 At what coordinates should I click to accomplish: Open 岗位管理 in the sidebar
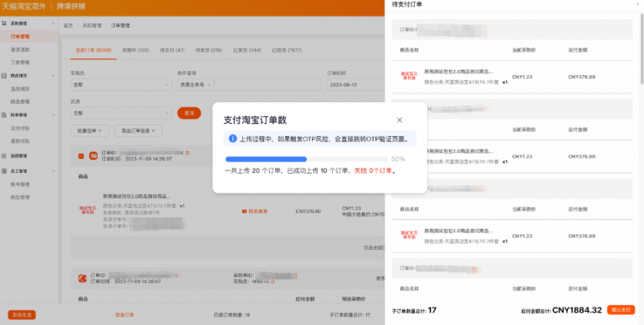click(20, 197)
